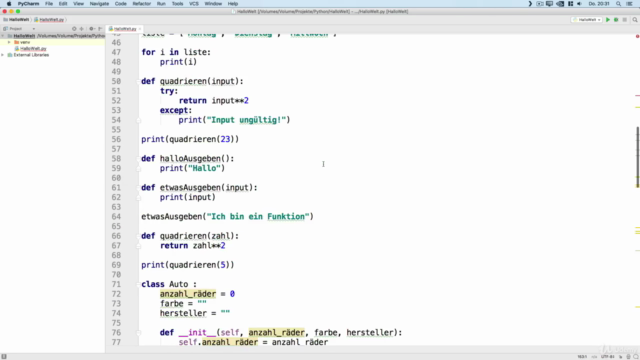Image resolution: width=640 pixels, height=360 pixels.
Task: Click the clock showing Do. 20:31
Action: click(599, 4)
